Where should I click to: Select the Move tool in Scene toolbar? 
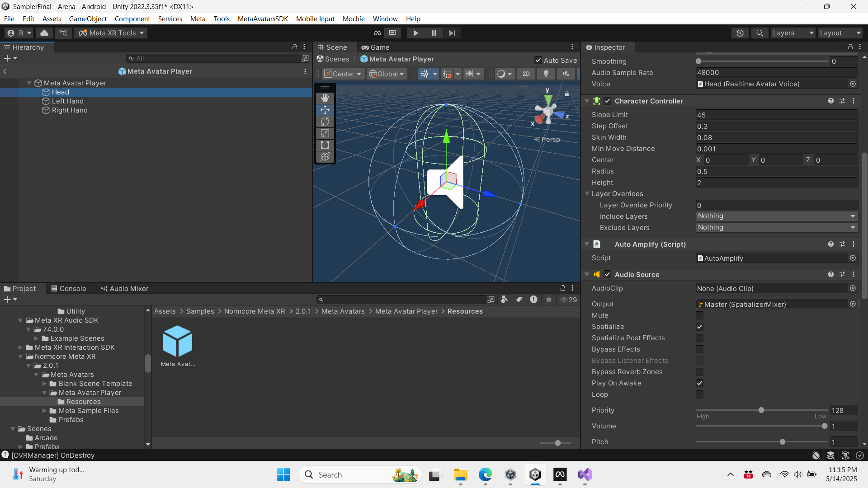tap(325, 110)
